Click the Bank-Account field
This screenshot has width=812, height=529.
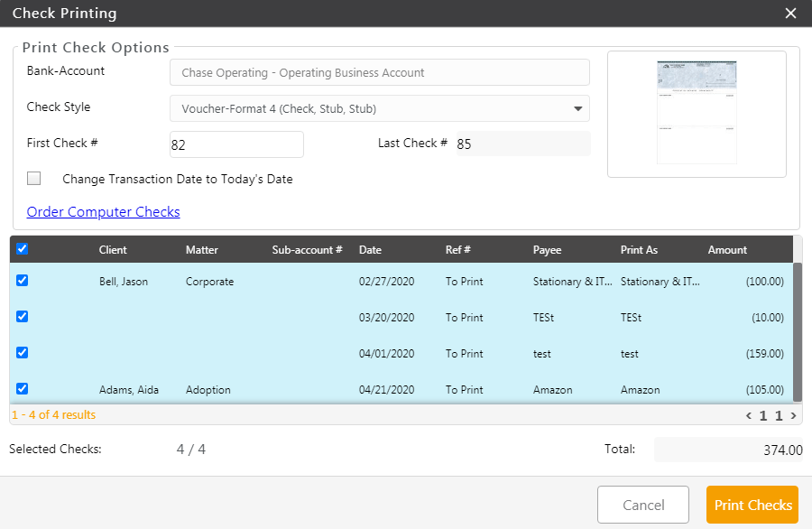pos(379,72)
